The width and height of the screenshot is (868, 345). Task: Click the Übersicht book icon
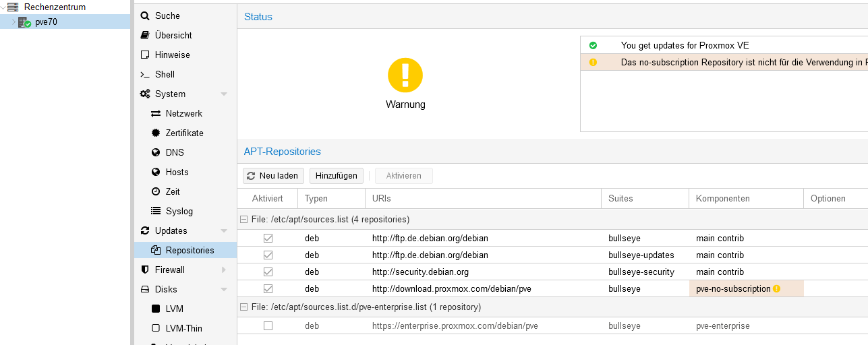click(144, 35)
